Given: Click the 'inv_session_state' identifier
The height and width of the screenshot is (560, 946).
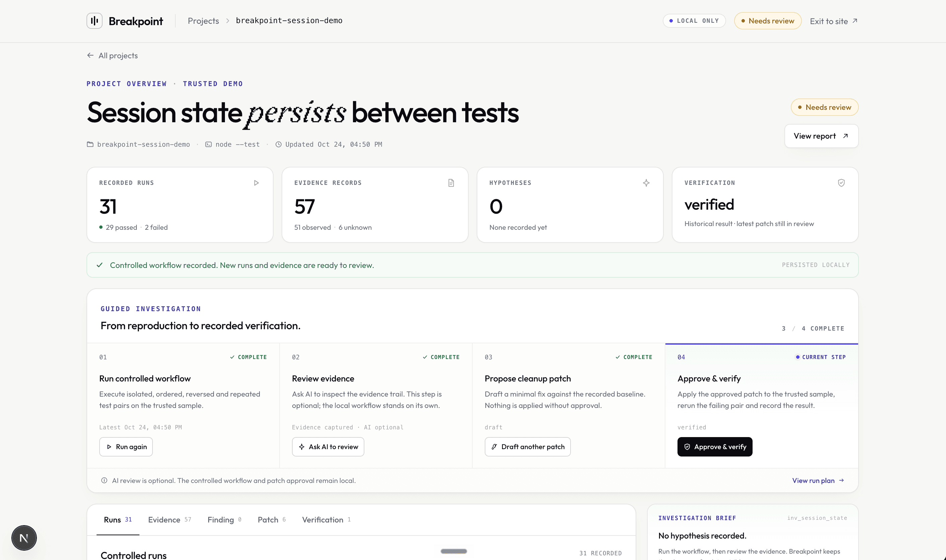Looking at the screenshot, I should coord(817,518).
